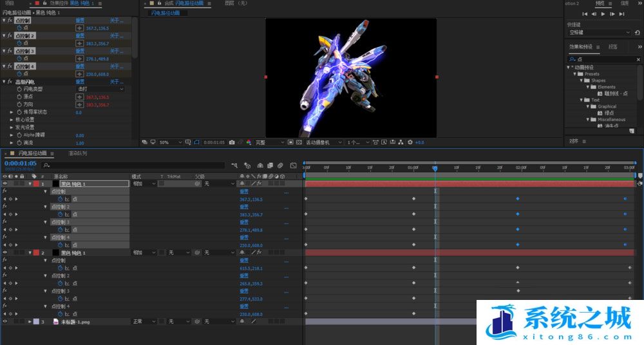Expand layer 3 PNG properties
This screenshot has height=345, width=644.
click(30, 322)
